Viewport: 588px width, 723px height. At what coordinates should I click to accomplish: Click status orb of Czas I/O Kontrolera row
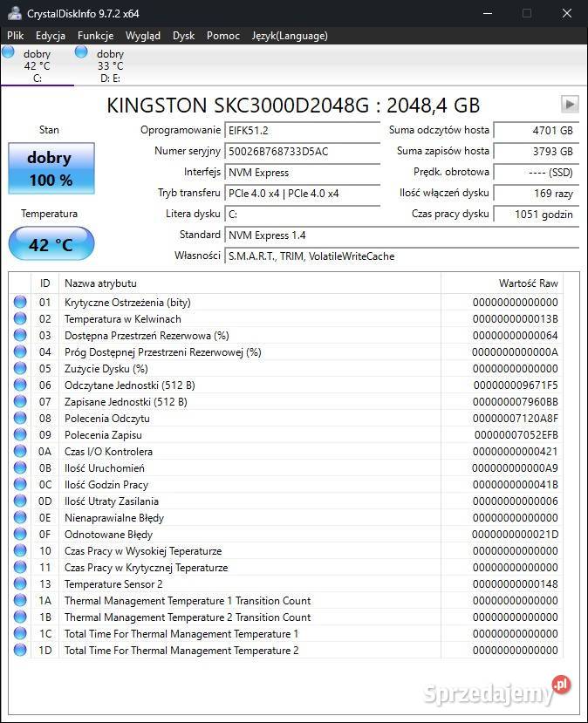pyautogui.click(x=20, y=452)
